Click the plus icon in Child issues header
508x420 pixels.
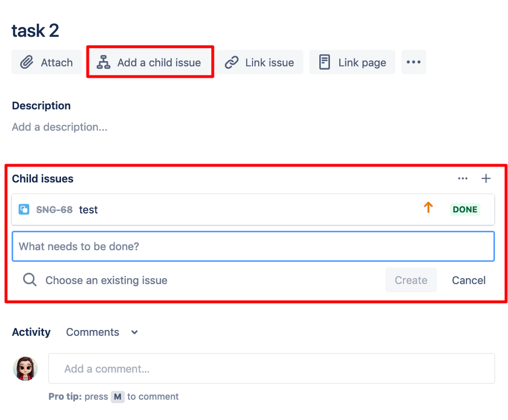tap(486, 178)
